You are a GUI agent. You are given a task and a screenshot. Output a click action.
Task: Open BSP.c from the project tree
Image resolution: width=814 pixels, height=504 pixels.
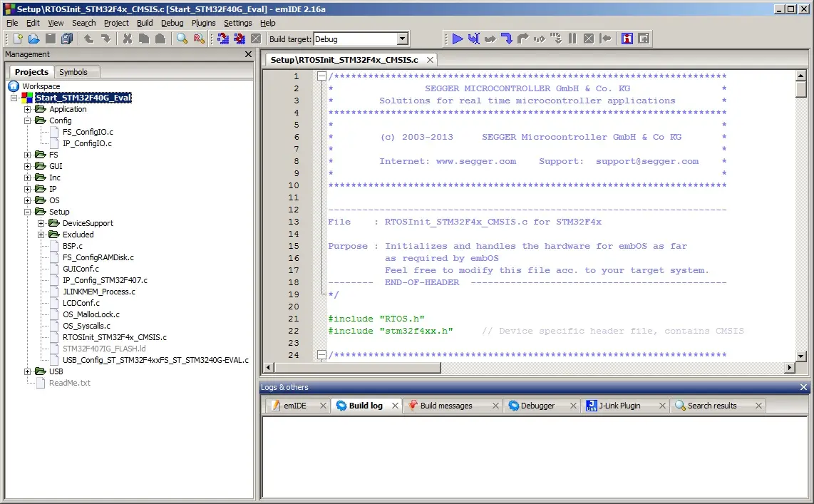click(73, 246)
